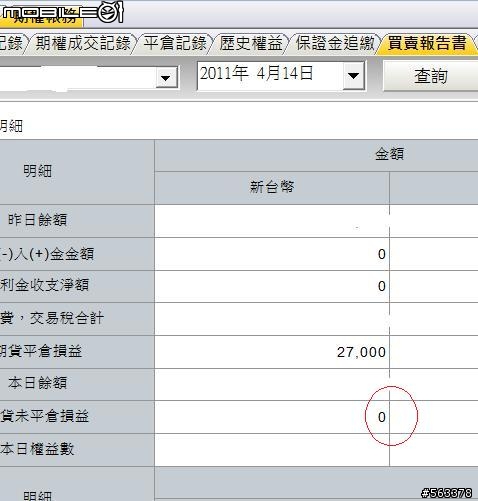Click the 查詢 query button
This screenshot has width=478, height=501.
431,76
